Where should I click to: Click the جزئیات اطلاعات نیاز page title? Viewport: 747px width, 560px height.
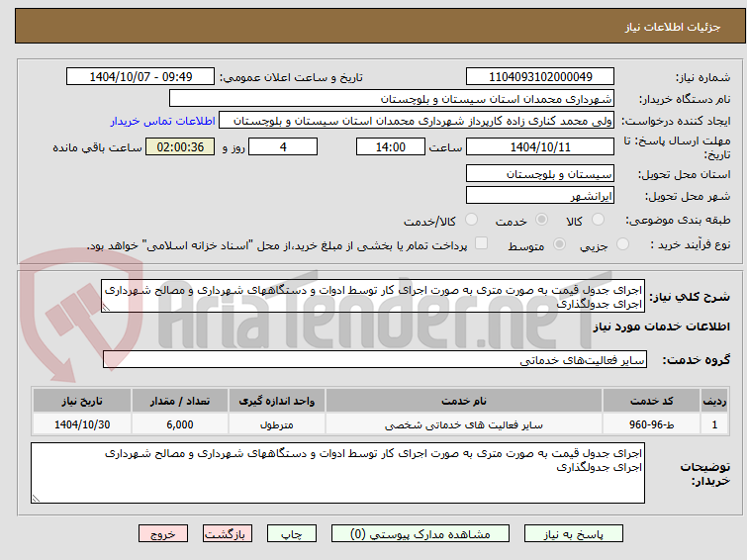673,27
